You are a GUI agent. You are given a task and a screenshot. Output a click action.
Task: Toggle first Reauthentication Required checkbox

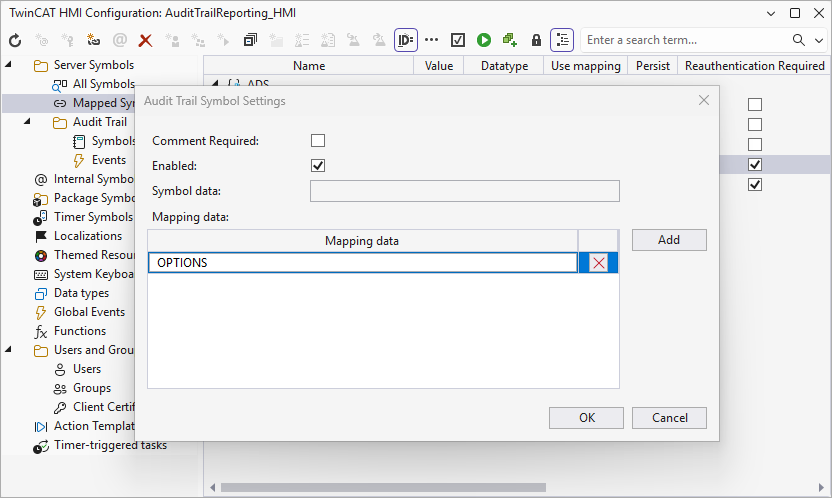pos(755,104)
